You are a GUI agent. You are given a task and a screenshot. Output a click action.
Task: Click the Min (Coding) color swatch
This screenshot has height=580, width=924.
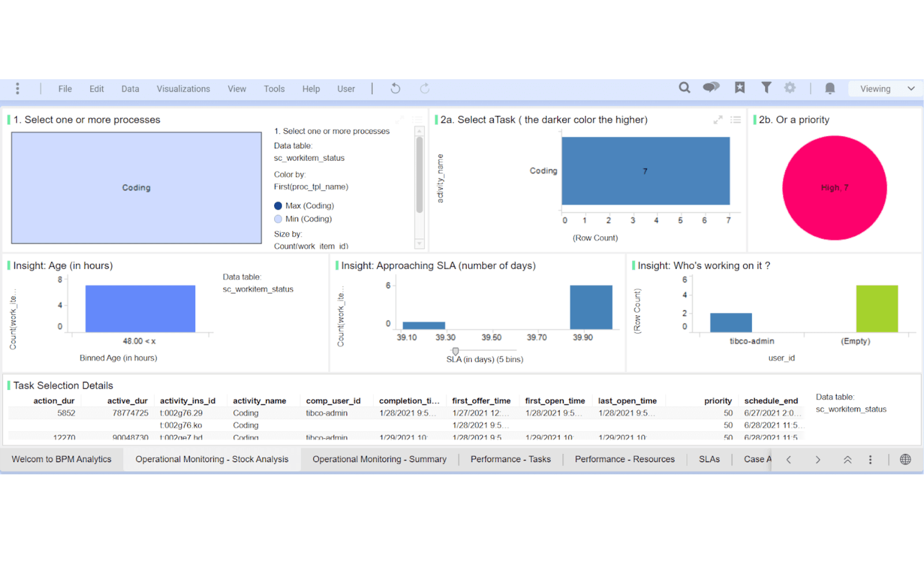278,219
